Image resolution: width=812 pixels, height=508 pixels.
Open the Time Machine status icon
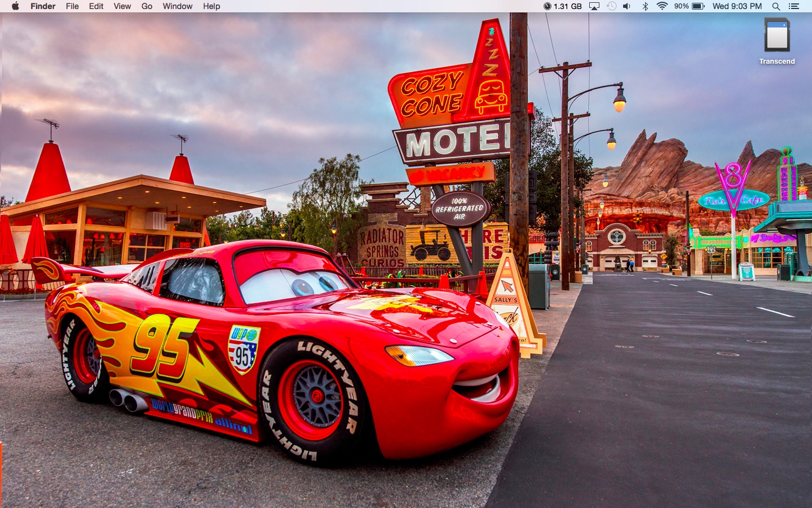click(x=611, y=6)
